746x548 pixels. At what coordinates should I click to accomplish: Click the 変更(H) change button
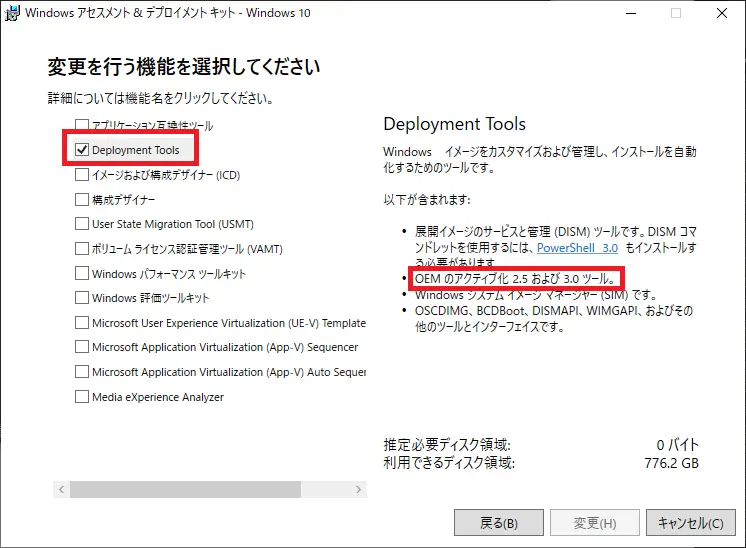(595, 523)
